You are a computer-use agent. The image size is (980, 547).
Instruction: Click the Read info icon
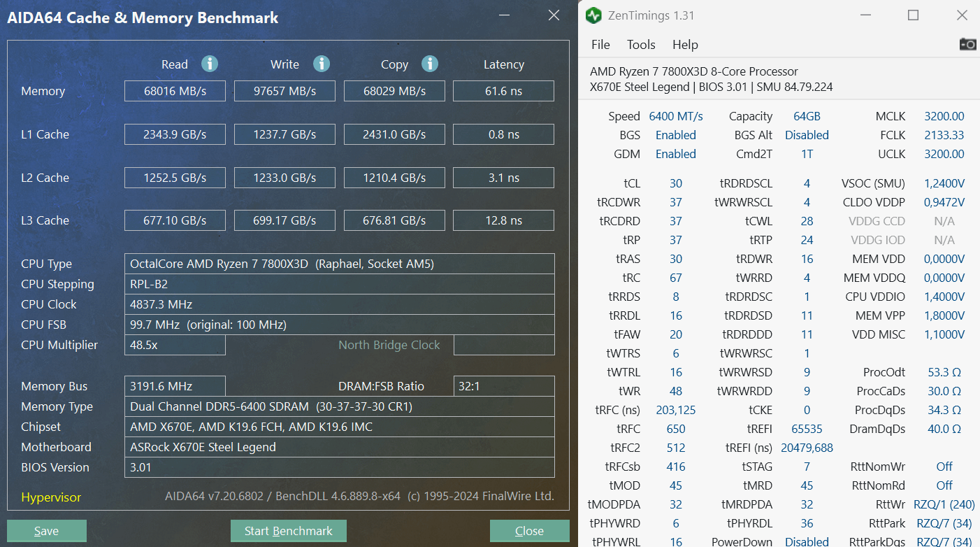point(210,64)
